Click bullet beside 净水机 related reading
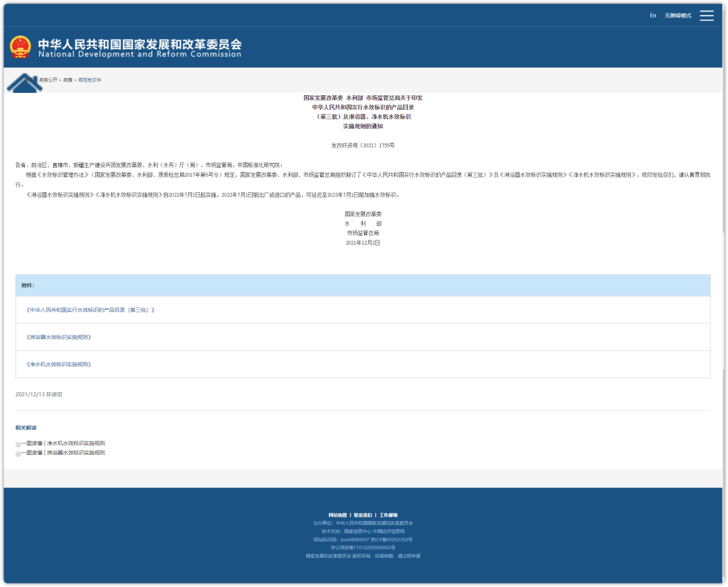Screen dimensions: 728x587 point(18,445)
